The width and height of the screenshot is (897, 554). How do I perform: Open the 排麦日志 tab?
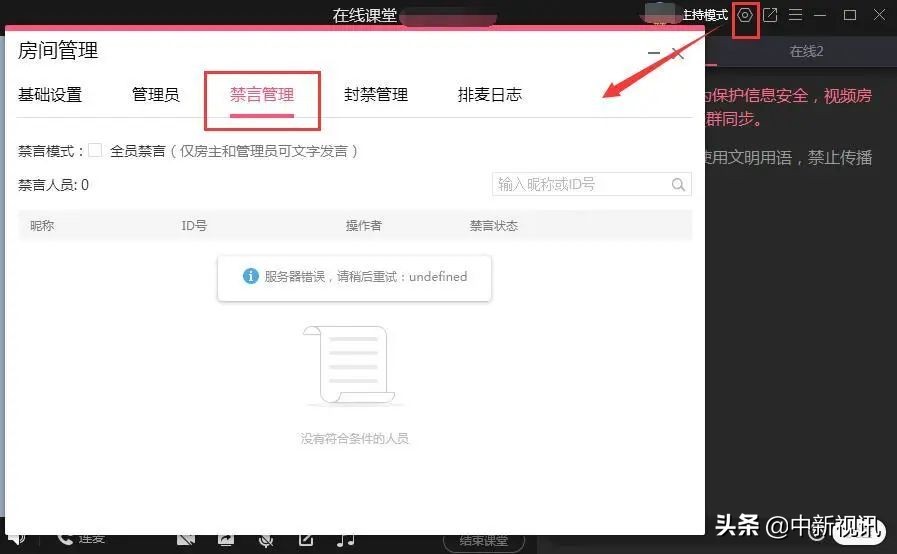490,94
